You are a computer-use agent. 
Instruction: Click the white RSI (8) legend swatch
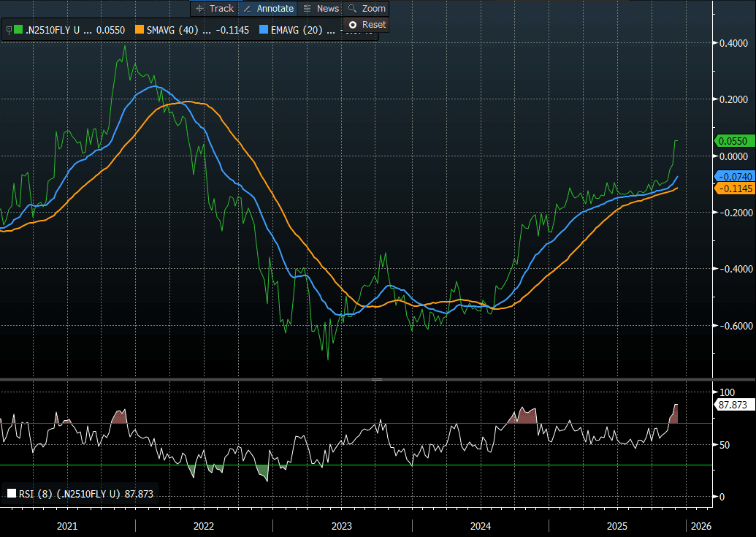tap(11, 493)
